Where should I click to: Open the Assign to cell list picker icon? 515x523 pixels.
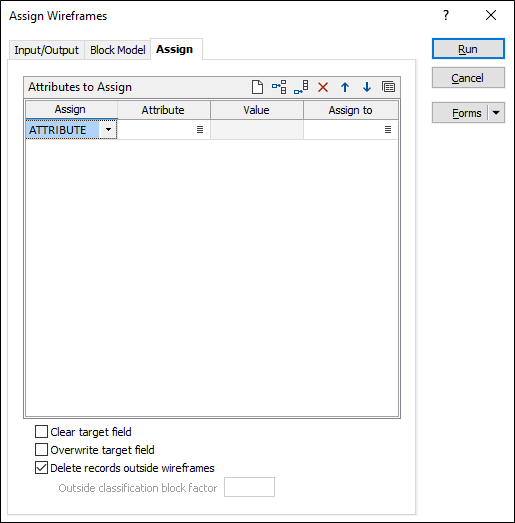[x=388, y=129]
